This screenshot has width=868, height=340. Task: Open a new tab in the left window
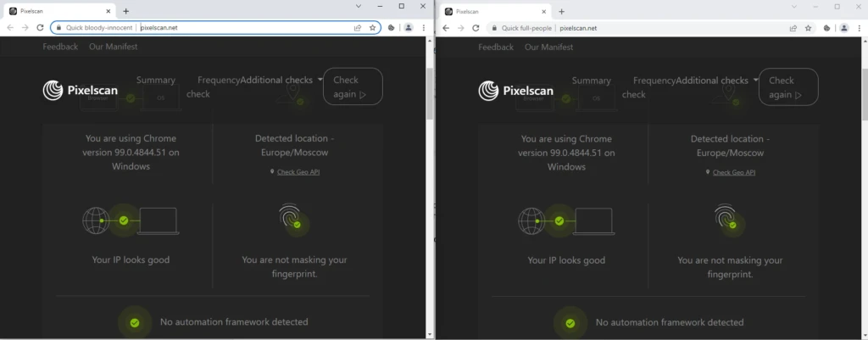(x=126, y=11)
